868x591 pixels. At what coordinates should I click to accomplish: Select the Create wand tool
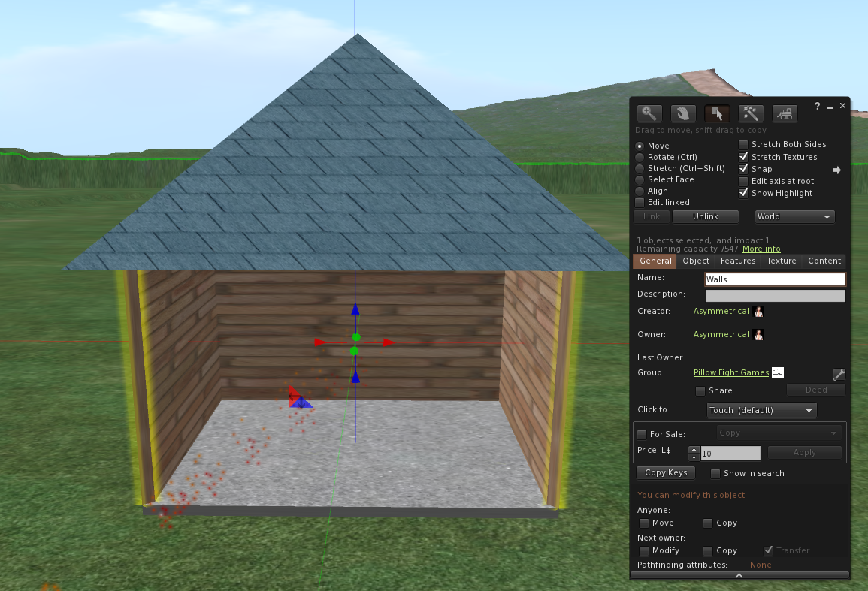tap(751, 113)
